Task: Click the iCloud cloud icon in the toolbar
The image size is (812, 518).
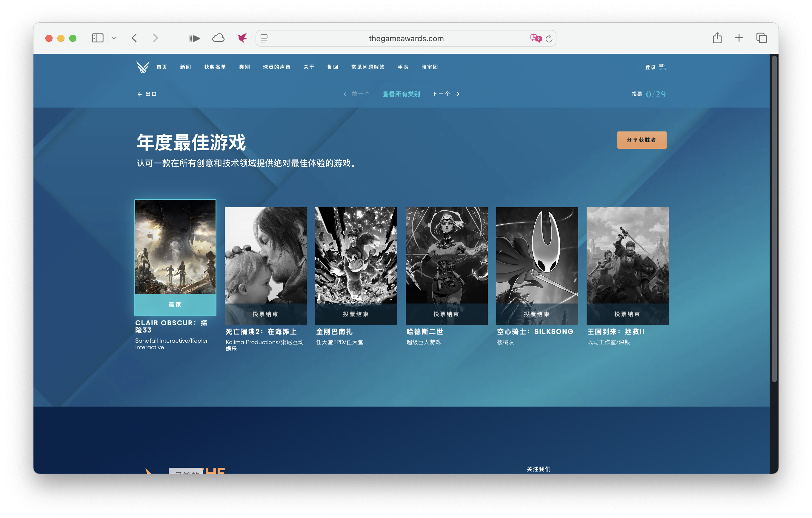Action: coord(218,38)
